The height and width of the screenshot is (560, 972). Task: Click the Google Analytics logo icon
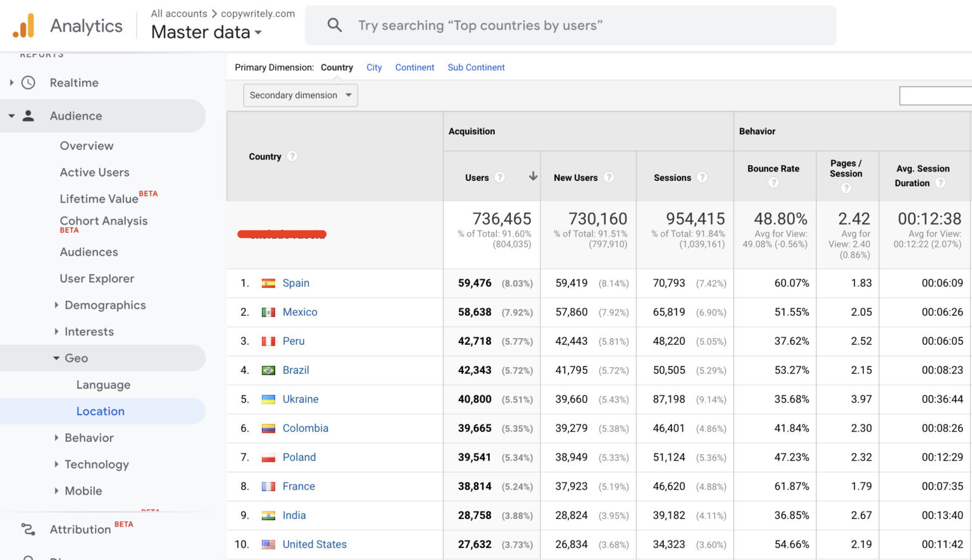(24, 26)
